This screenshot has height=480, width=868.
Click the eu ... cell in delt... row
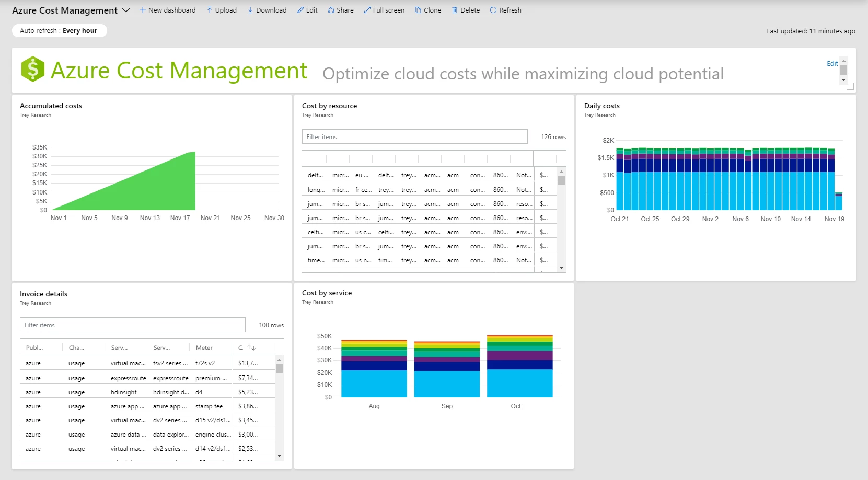tap(362, 175)
